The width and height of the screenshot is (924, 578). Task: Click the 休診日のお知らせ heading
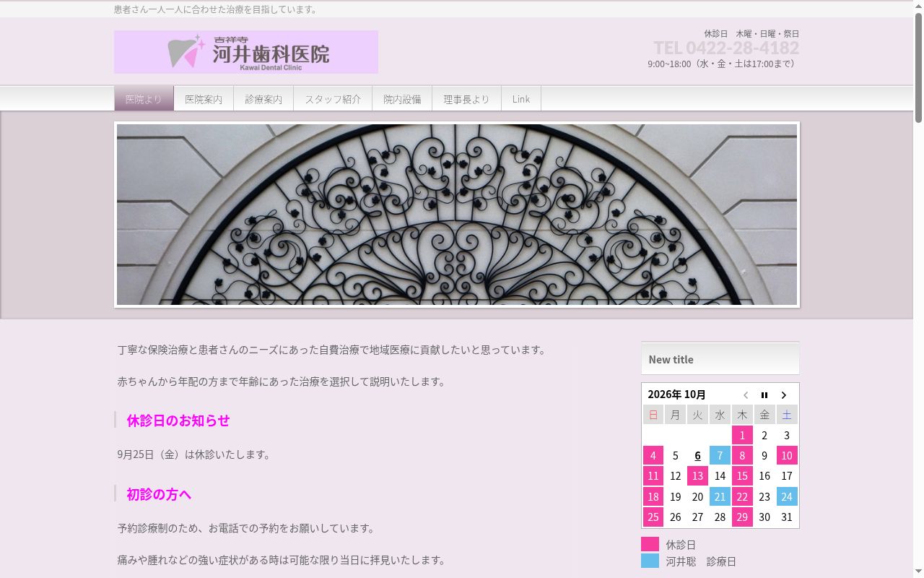click(x=178, y=420)
